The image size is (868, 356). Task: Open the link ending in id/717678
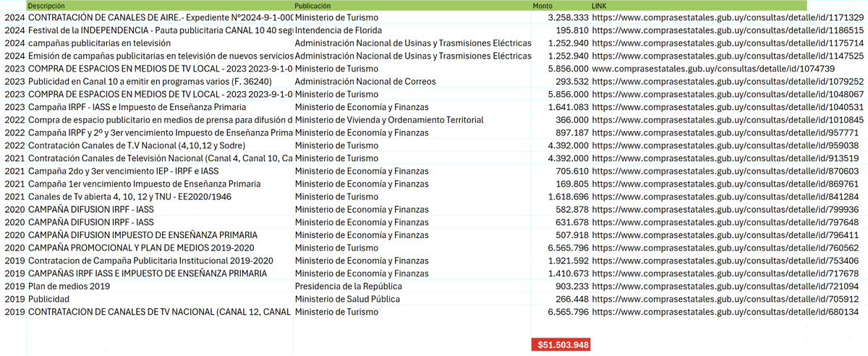pos(725,274)
